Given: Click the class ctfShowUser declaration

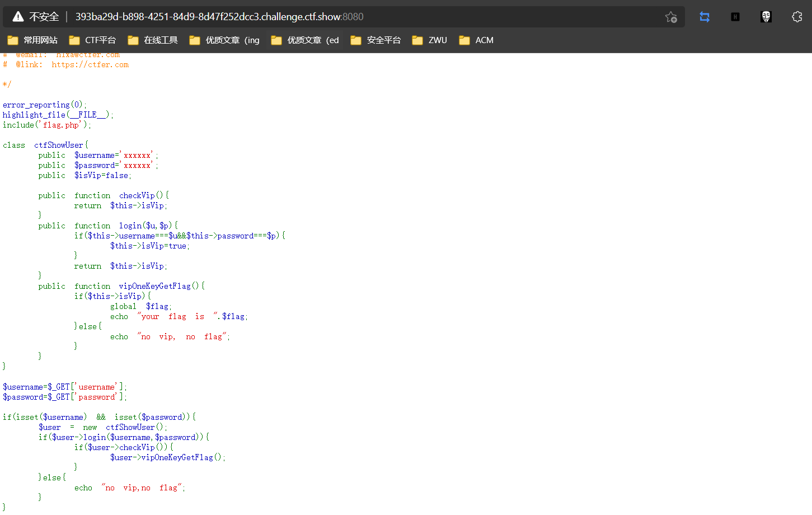Looking at the screenshot, I should pos(45,145).
